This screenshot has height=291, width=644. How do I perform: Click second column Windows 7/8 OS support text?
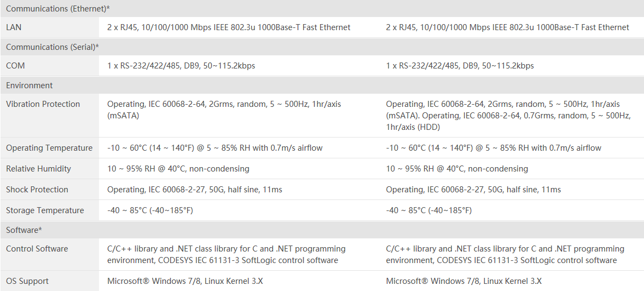coord(463,281)
